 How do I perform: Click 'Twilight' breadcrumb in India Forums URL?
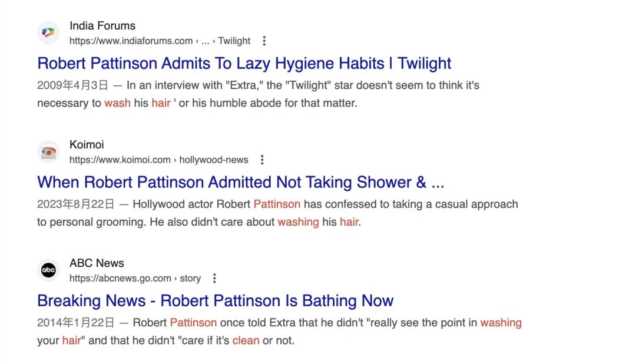234,41
